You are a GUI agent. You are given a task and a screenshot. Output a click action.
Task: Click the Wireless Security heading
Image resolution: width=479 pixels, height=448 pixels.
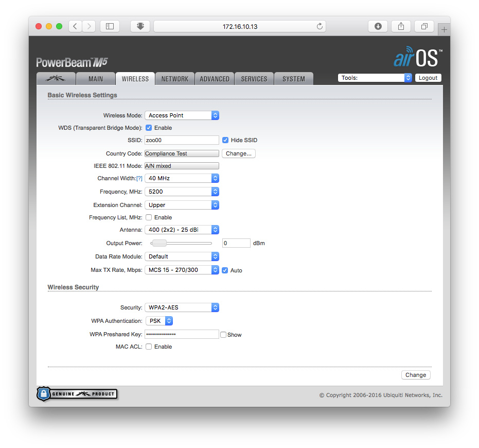[73, 287]
